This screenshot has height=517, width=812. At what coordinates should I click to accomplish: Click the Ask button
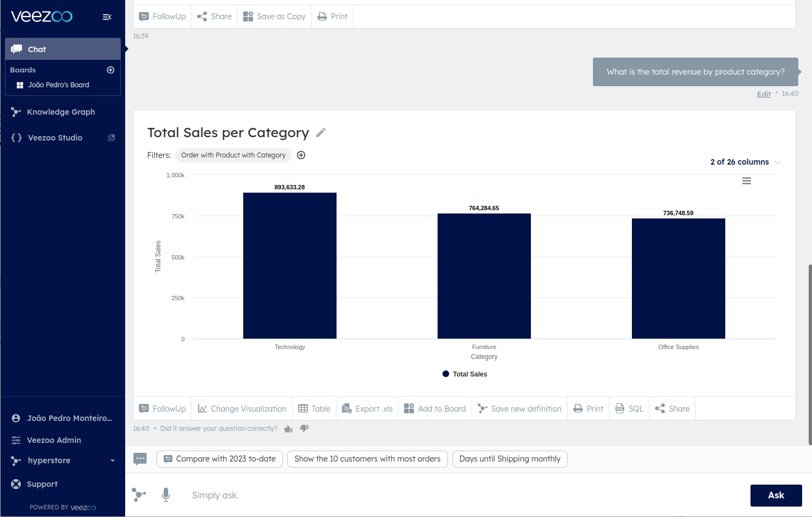[776, 496]
